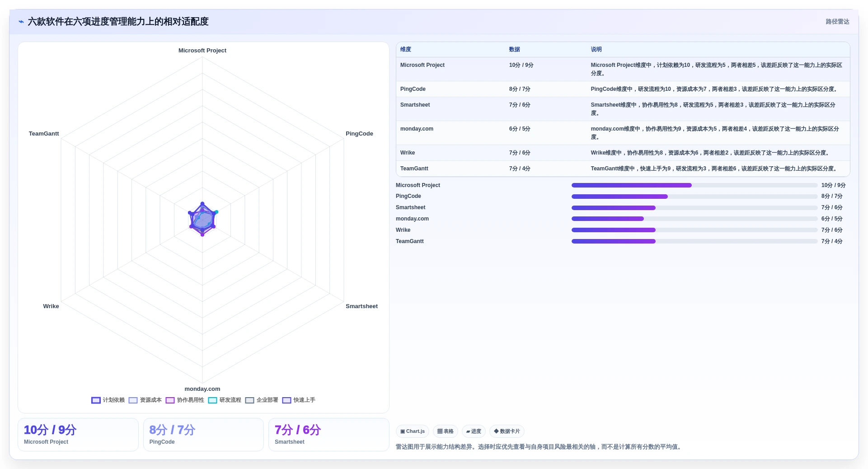Select Smartsheet table row name

pyautogui.click(x=415, y=105)
